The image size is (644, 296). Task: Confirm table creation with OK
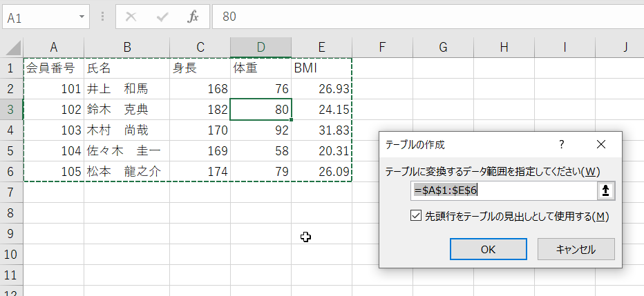click(x=489, y=249)
